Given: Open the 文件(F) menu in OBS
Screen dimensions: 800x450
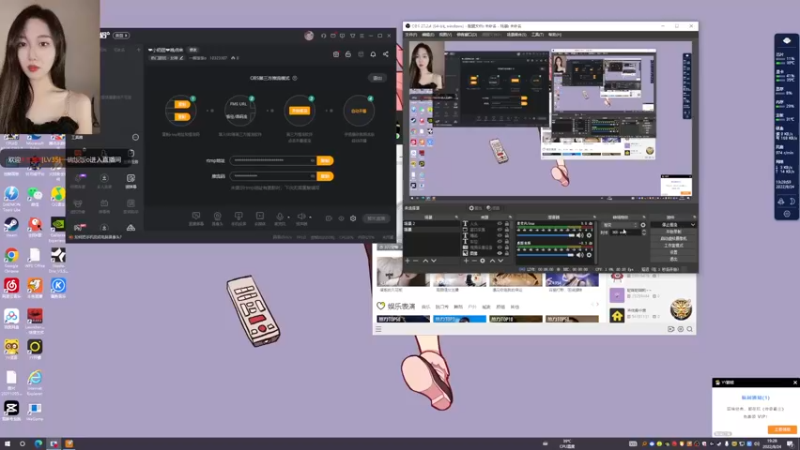Looking at the screenshot, I should point(411,35).
